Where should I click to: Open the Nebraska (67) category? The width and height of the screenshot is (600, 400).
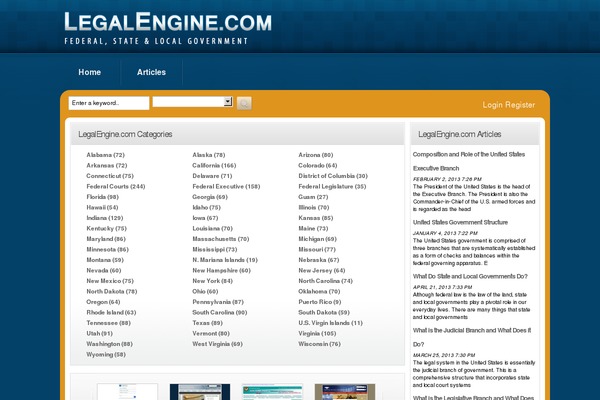(x=319, y=260)
